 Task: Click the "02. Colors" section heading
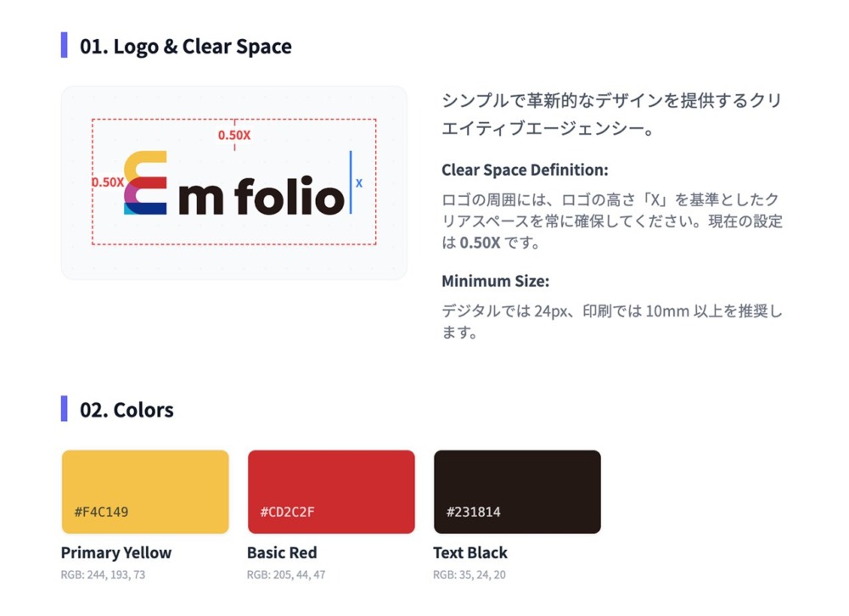(127, 410)
